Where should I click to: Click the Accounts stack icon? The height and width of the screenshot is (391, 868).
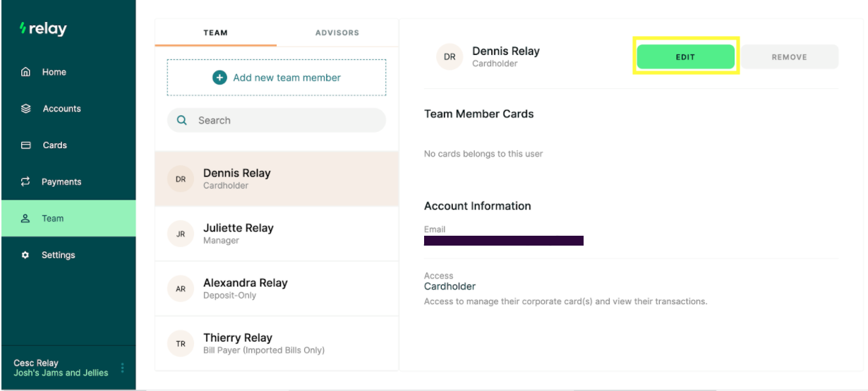(26, 109)
